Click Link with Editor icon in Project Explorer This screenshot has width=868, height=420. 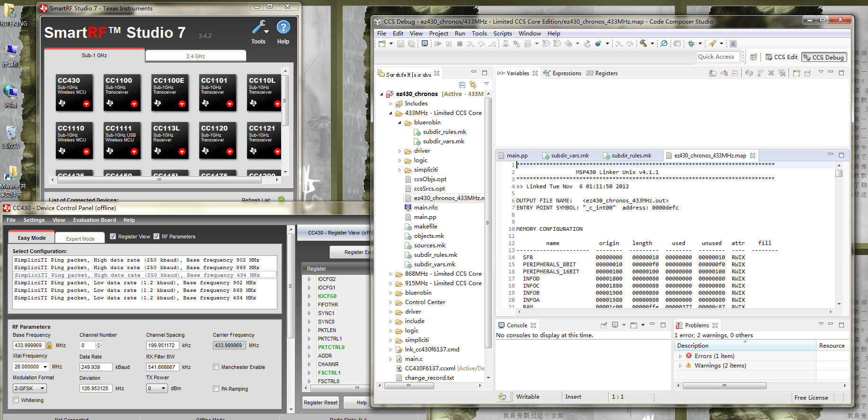(x=473, y=85)
